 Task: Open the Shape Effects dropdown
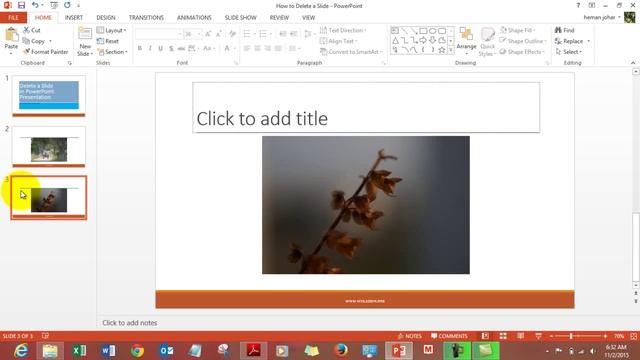point(522,52)
